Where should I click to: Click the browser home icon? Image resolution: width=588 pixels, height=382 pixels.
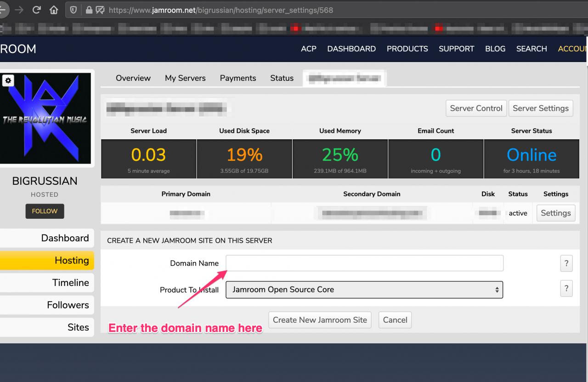pos(54,10)
